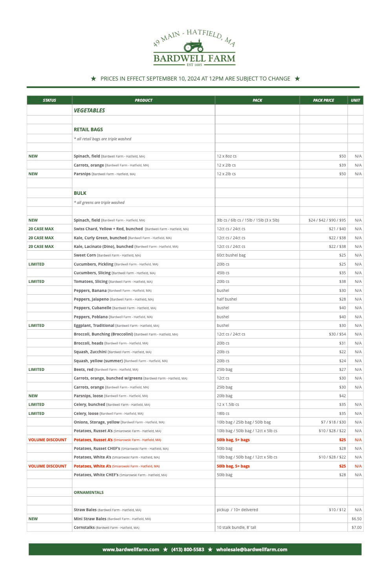
Task: Click price '$24 / $42 / $90 / $95'
Action: point(327,220)
